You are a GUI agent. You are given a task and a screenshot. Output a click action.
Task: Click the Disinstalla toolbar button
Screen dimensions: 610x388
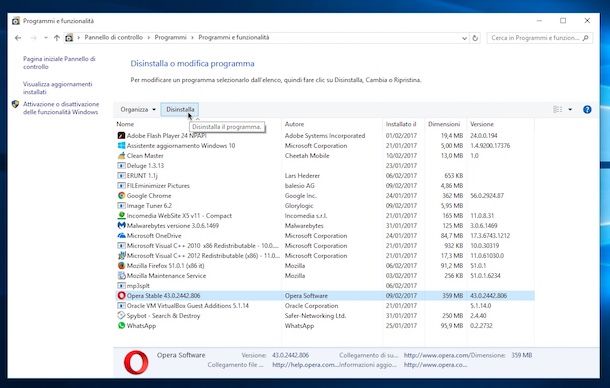click(x=180, y=109)
